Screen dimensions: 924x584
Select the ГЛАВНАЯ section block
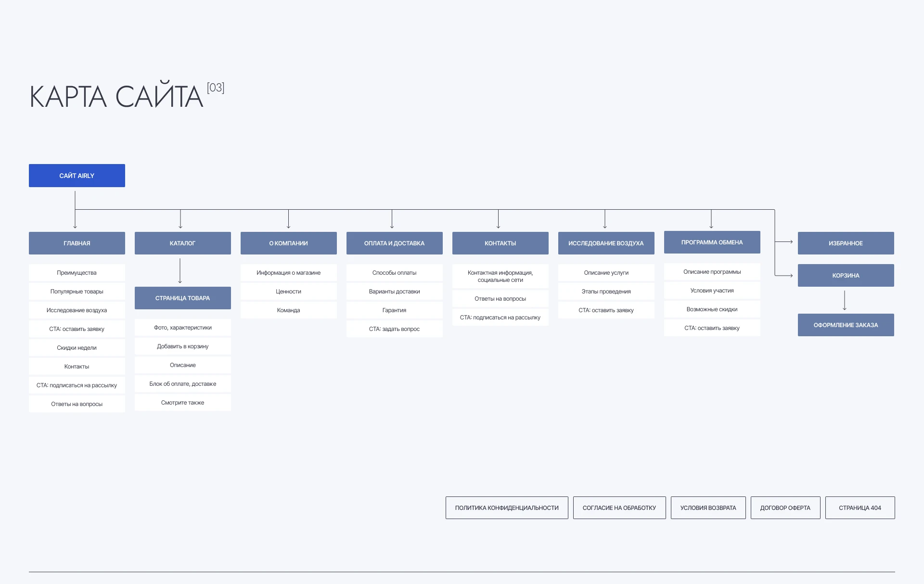point(77,243)
